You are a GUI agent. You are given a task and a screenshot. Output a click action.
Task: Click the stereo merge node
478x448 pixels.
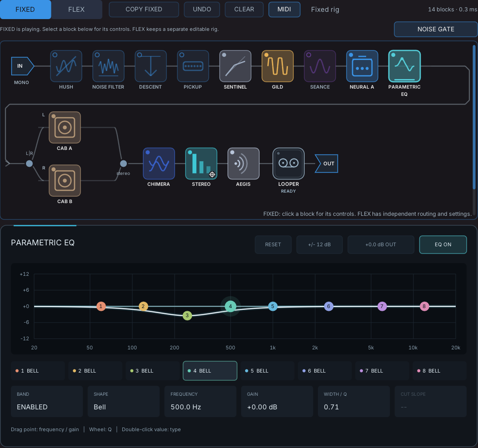[123, 164]
